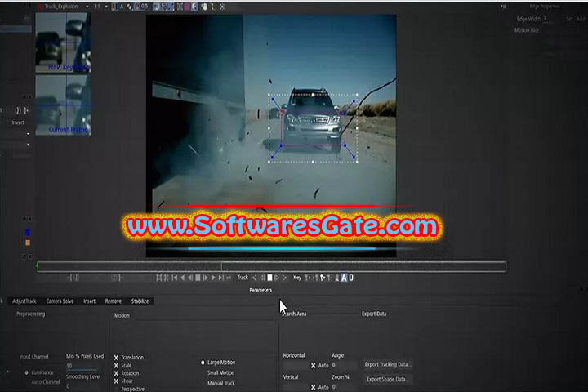Stop playback with the square button
This screenshot has width=588, height=392.
click(x=198, y=278)
